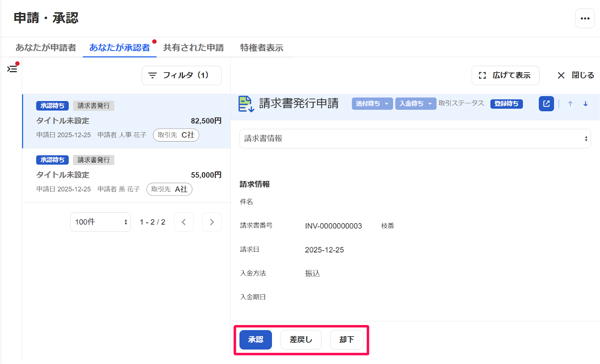
Task: Open the three-dot more options menu
Action: pos(585,18)
